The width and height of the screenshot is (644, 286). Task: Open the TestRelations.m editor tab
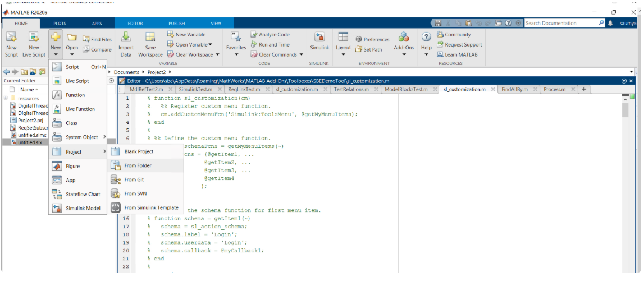350,89
